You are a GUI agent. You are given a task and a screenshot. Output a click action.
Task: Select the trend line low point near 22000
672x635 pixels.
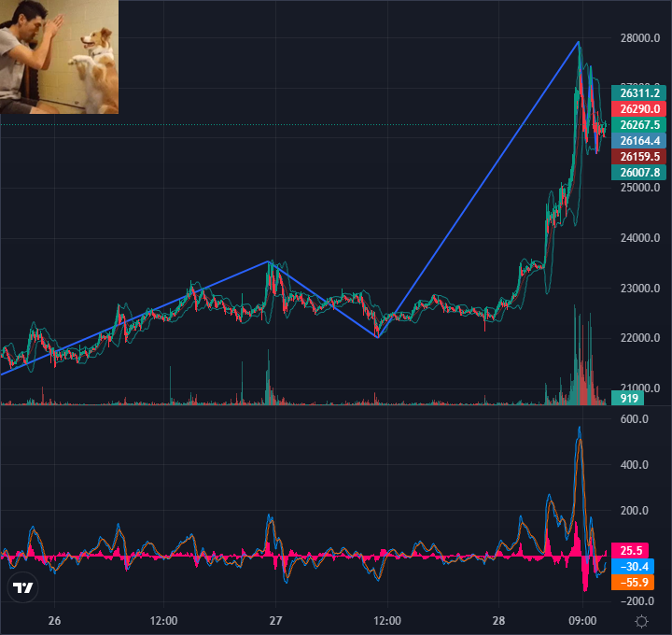[x=378, y=338]
